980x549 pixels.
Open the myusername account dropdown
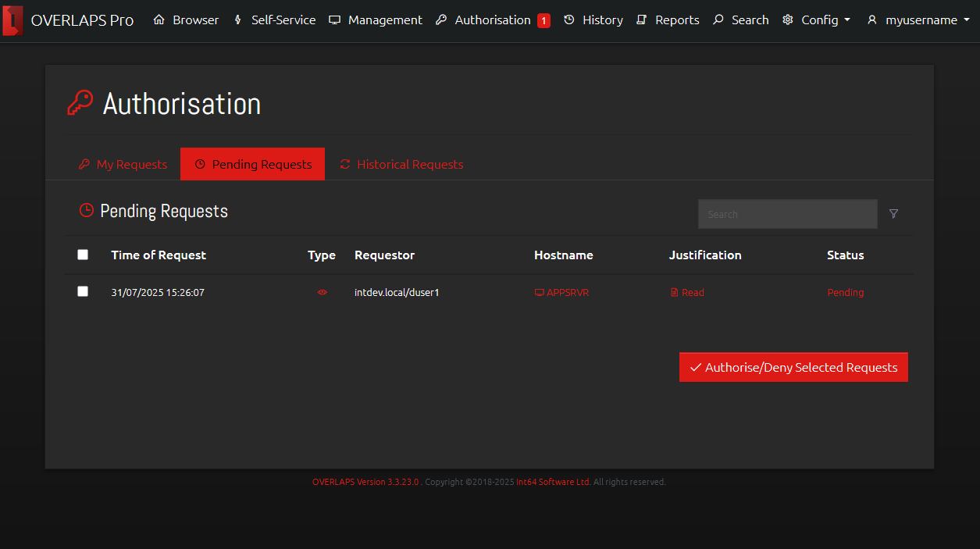point(918,20)
